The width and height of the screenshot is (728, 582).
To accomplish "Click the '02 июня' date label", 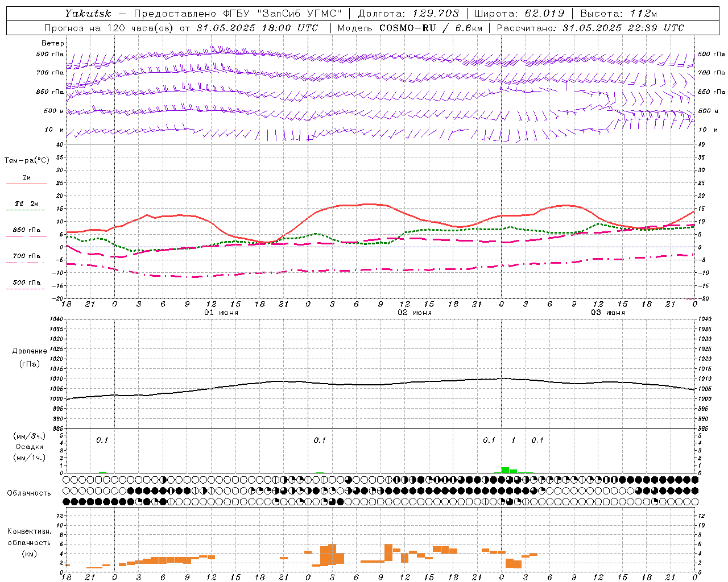I will [415, 313].
